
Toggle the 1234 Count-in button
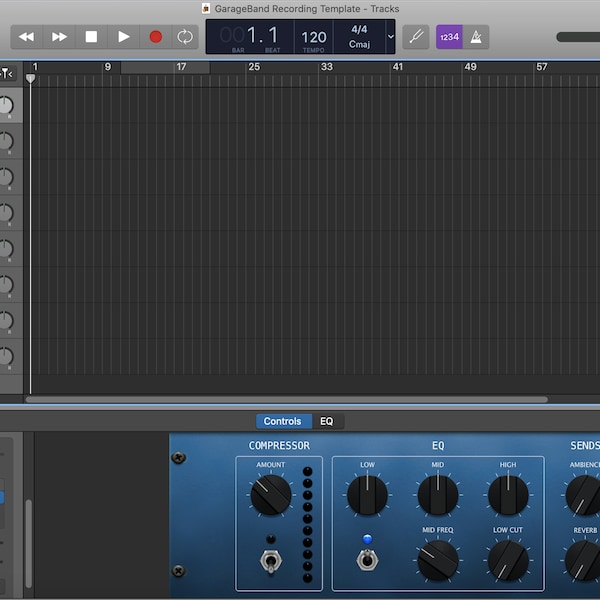[x=449, y=37]
